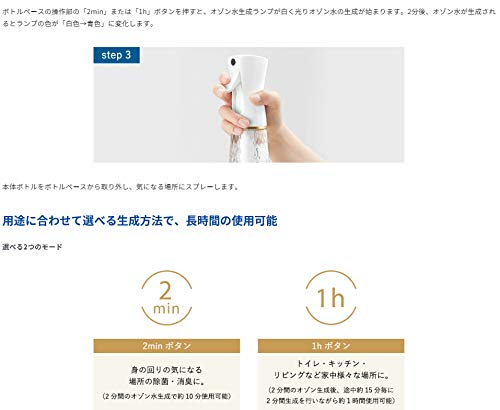
Task: Click the blue heading about 用途に合わせて選べる生成方法
Action: (x=140, y=221)
